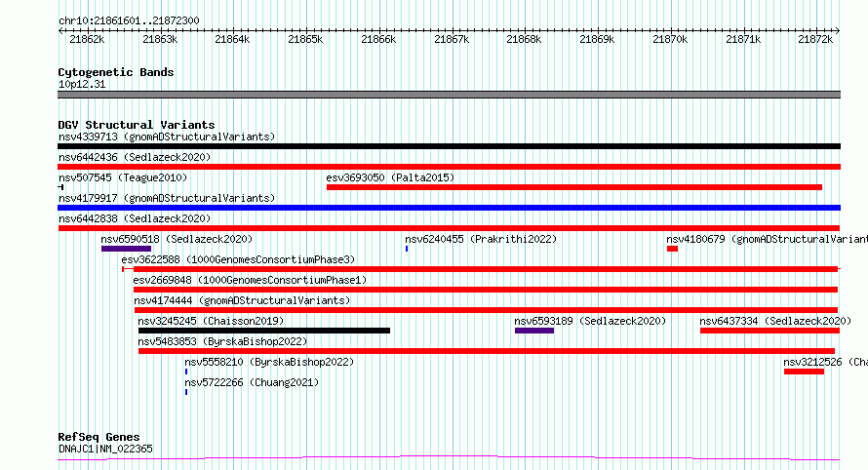Image resolution: width=868 pixels, height=470 pixels.
Task: Select the red nsv6442436 variant bar
Action: pyautogui.click(x=449, y=167)
